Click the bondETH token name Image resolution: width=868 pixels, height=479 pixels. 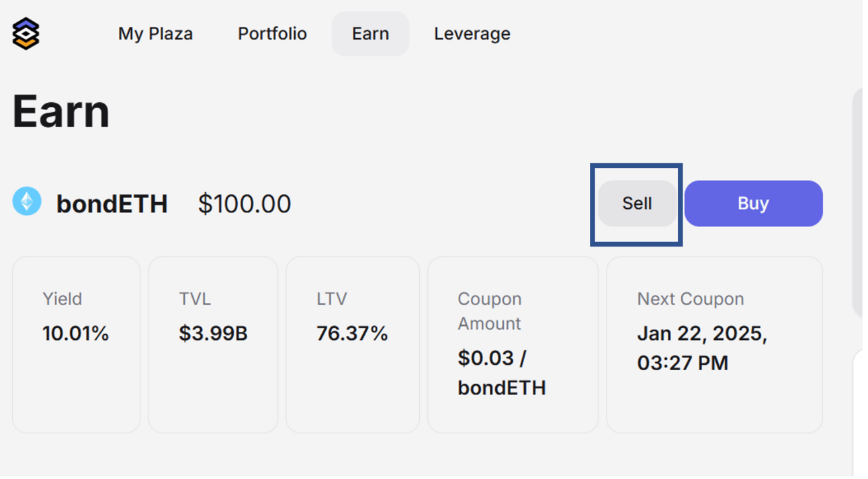pos(112,204)
